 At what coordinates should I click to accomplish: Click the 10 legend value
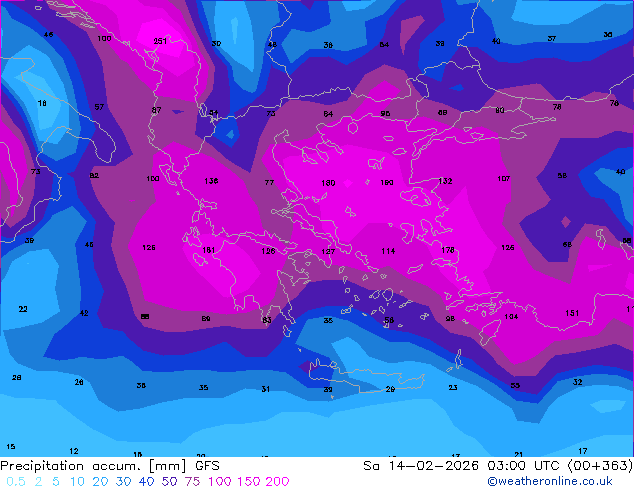coord(77,481)
